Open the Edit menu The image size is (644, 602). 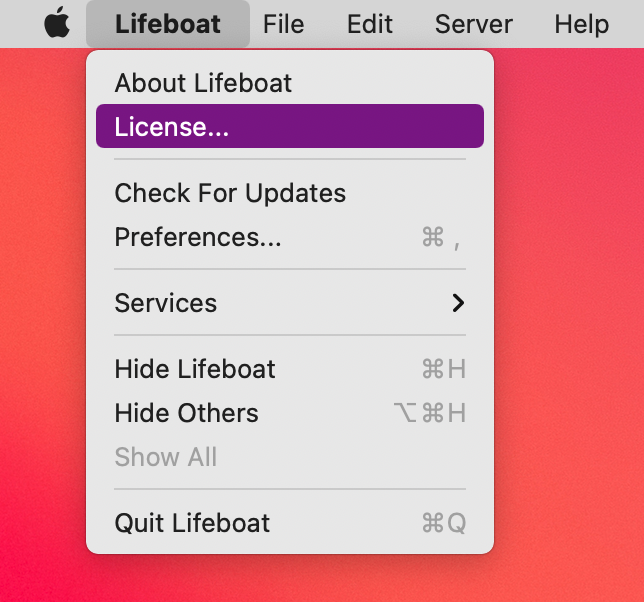pos(369,24)
